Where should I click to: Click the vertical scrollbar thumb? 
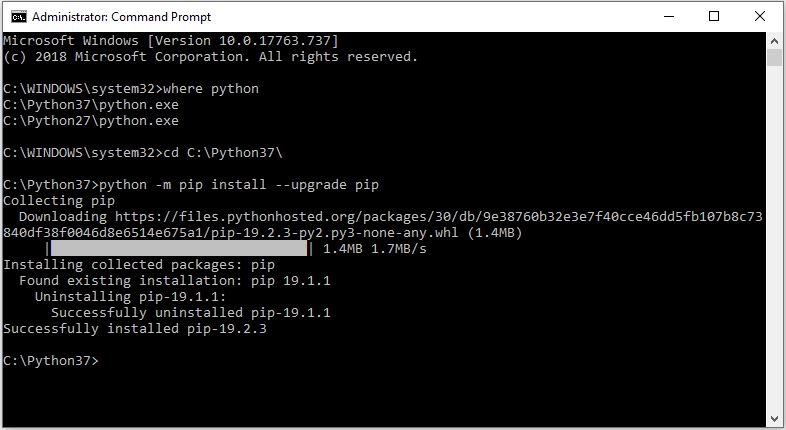pyautogui.click(x=774, y=57)
